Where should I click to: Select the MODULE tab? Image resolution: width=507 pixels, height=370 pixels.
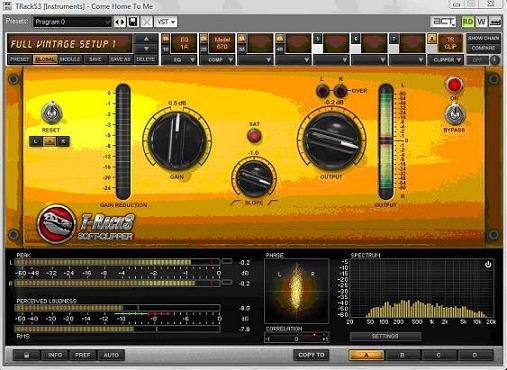click(x=70, y=59)
